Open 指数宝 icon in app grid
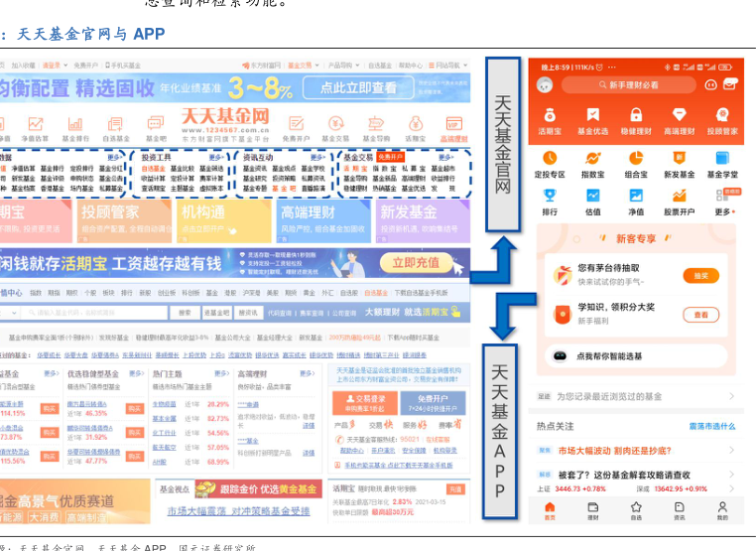Viewport: 756px width, 551px height. 592,158
